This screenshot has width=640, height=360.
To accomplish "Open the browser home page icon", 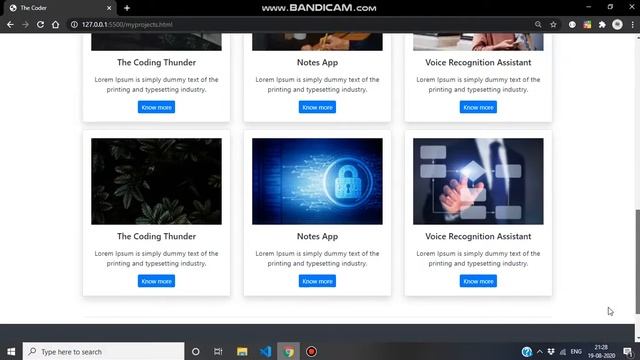I will pyautogui.click(x=56, y=24).
